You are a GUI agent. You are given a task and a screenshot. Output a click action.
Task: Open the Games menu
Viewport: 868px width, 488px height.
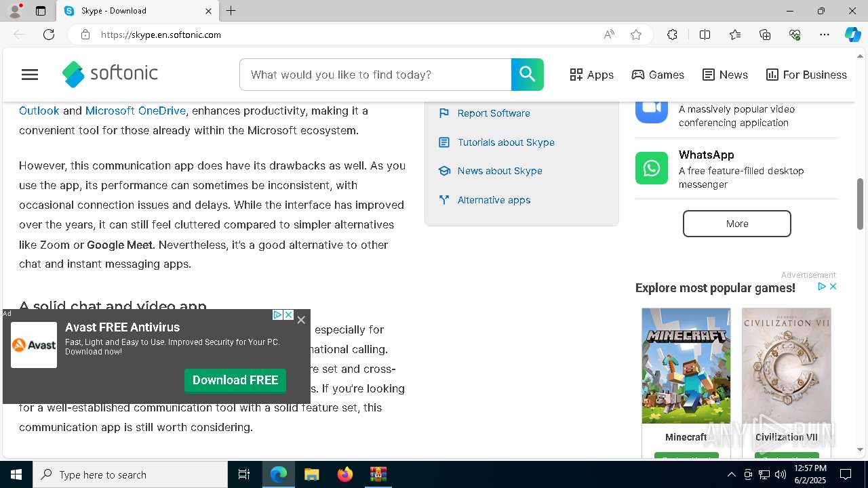[658, 75]
